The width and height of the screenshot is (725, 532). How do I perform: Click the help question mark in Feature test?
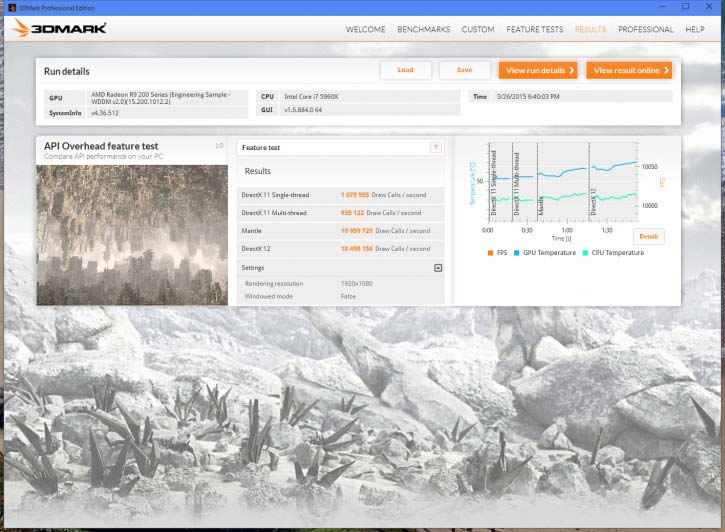[435, 147]
